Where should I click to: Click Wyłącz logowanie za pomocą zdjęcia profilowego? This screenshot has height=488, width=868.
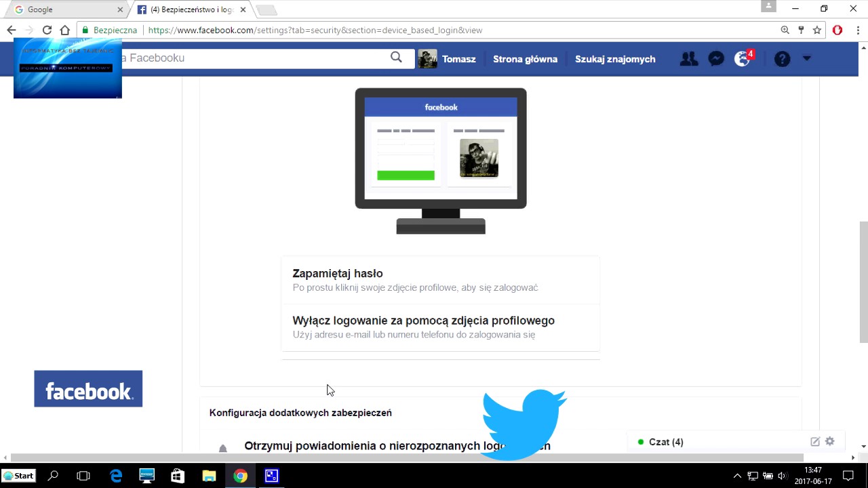441,327
